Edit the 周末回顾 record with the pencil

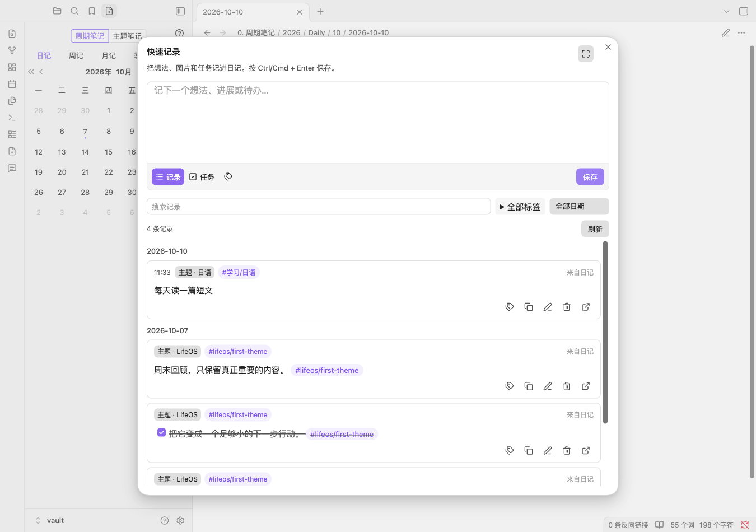(x=548, y=386)
